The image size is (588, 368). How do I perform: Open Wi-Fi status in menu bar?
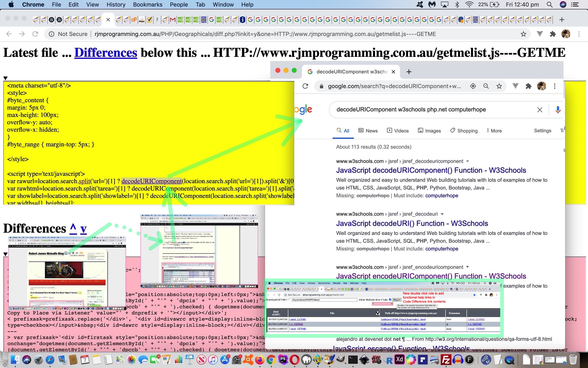point(469,5)
